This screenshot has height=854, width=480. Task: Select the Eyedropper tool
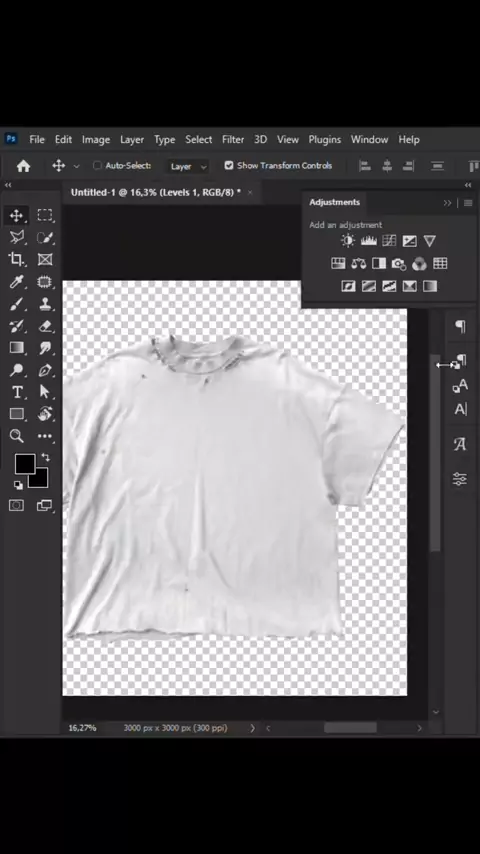[16, 282]
